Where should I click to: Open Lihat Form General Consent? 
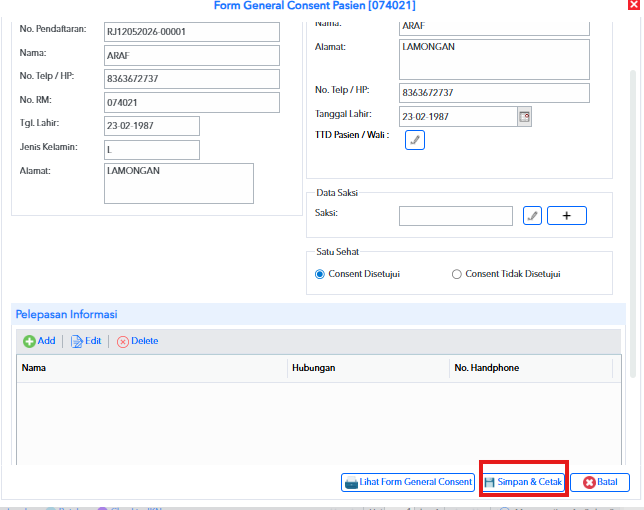(408, 482)
